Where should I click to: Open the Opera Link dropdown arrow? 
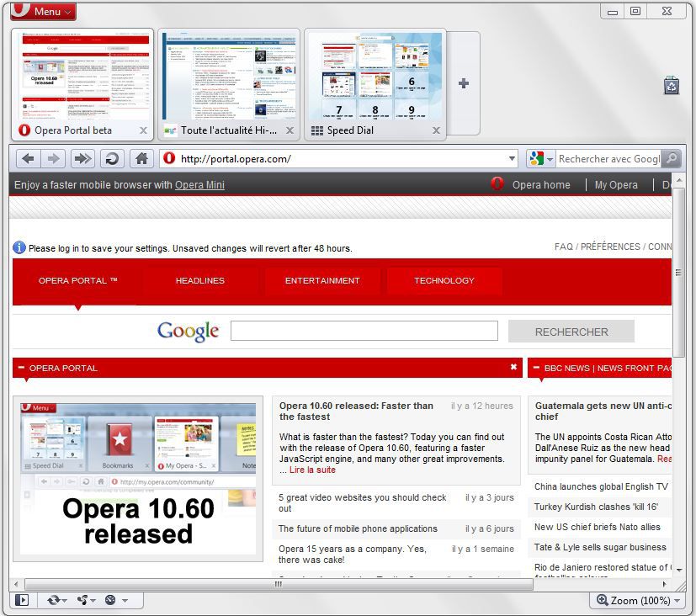pyautogui.click(x=65, y=601)
